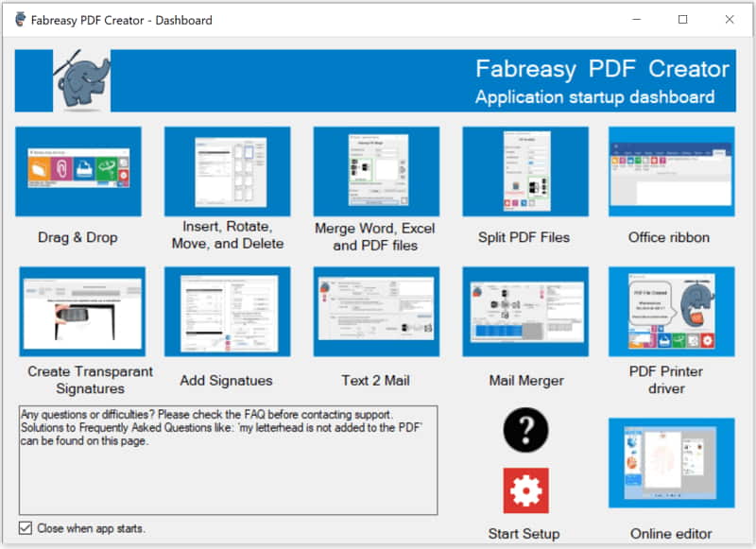Maximize the dashboard window
Image resolution: width=756 pixels, height=549 pixels.
pos(682,20)
